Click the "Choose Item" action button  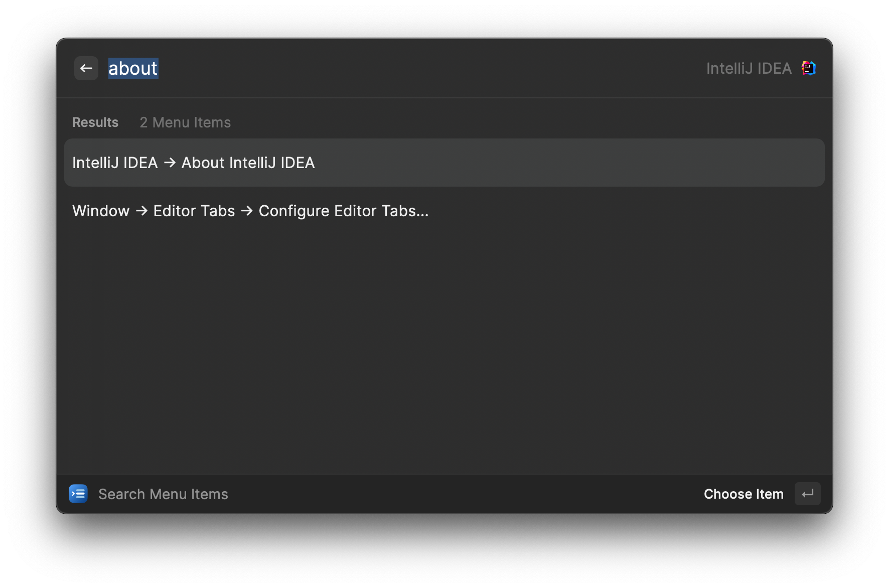[743, 494]
